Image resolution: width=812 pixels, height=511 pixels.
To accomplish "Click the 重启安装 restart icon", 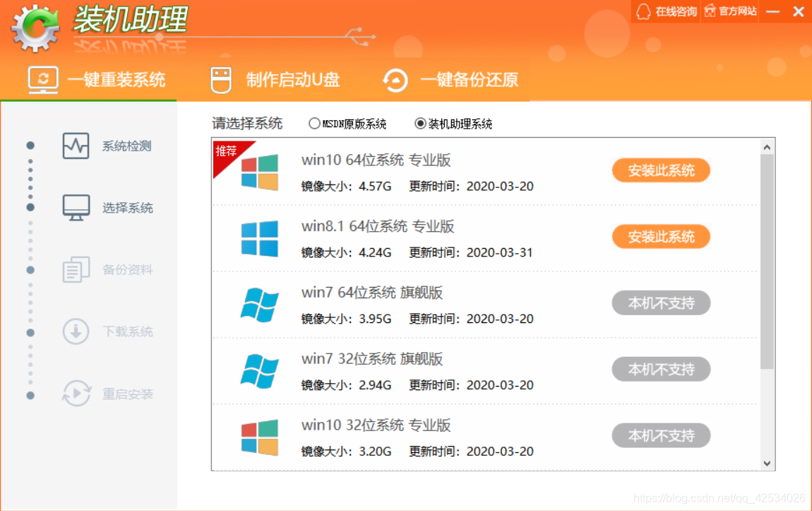I will point(77,394).
